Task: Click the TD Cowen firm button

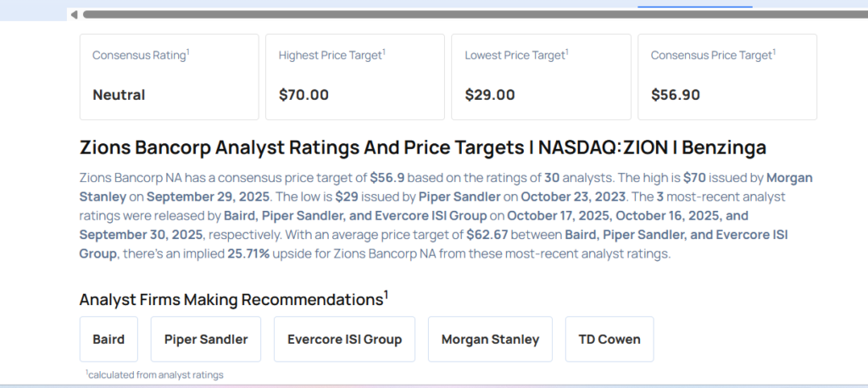Action: 609,339
